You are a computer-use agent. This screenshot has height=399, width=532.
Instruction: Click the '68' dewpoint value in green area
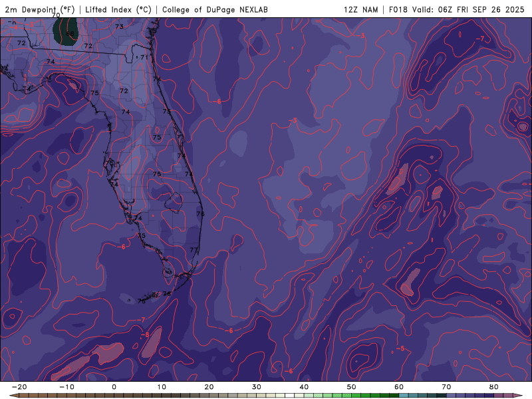[x=70, y=34]
